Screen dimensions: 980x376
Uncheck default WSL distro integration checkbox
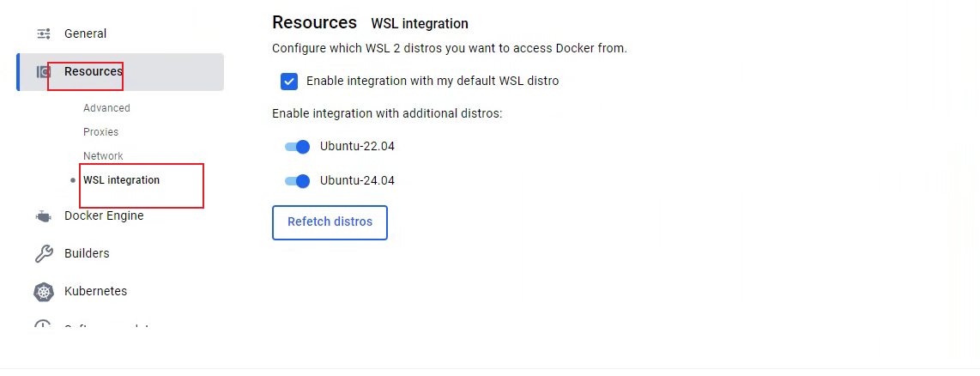pos(289,82)
